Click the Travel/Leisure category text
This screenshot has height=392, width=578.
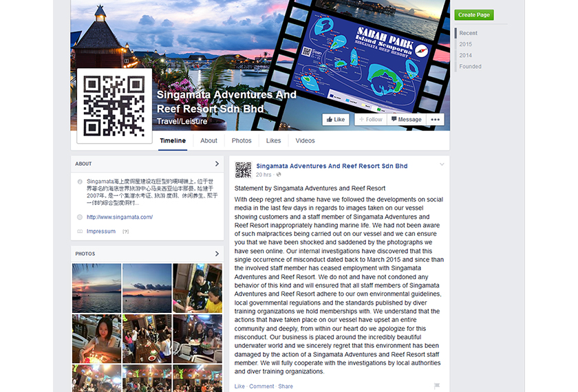point(182,121)
